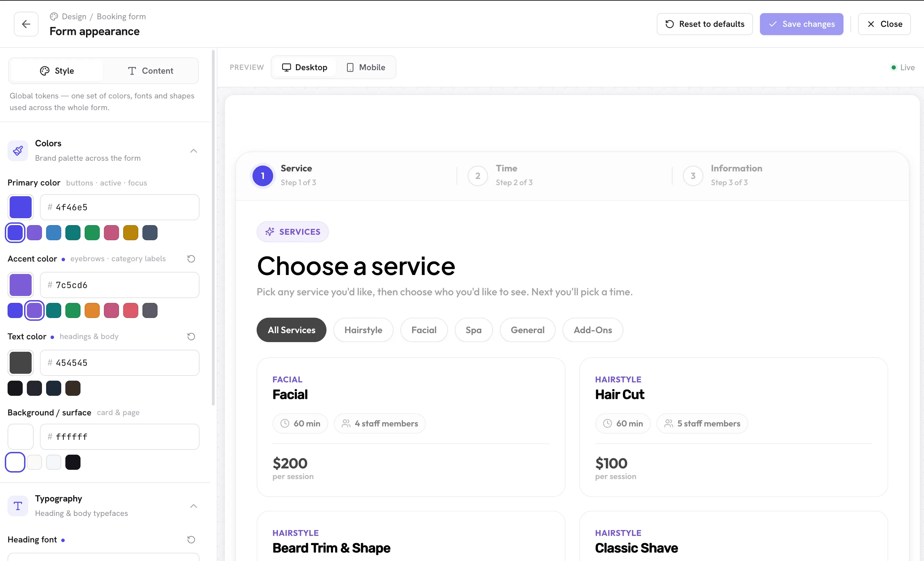Select the Facial service card title
This screenshot has height=561, width=924.
click(290, 394)
